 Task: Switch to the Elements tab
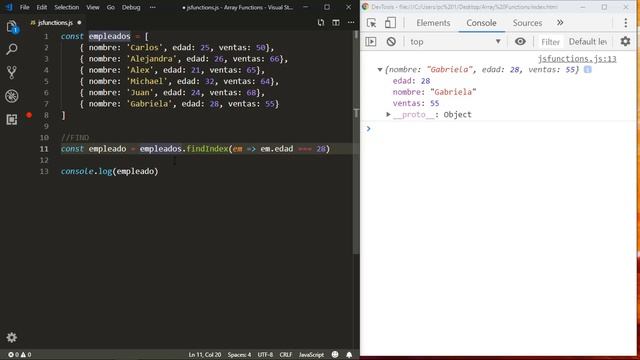coord(433,23)
